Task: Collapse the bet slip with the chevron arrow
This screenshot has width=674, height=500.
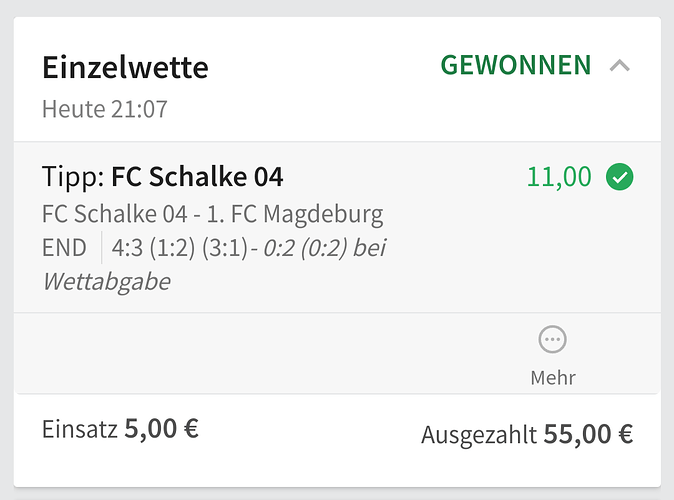Action: (619, 66)
